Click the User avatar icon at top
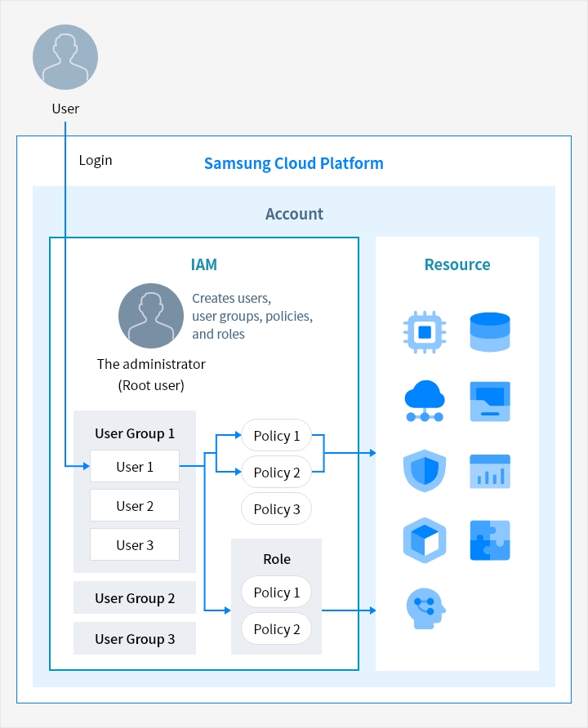 (x=65, y=57)
